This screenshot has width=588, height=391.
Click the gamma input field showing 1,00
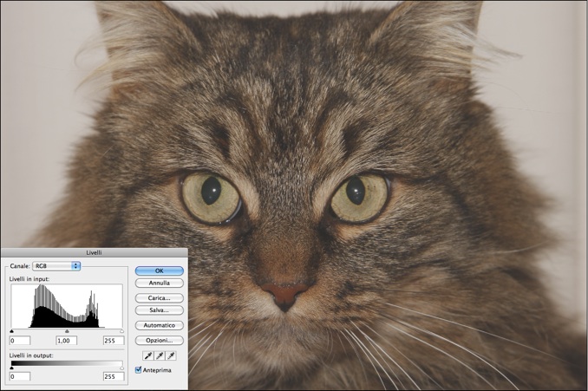[x=67, y=341]
